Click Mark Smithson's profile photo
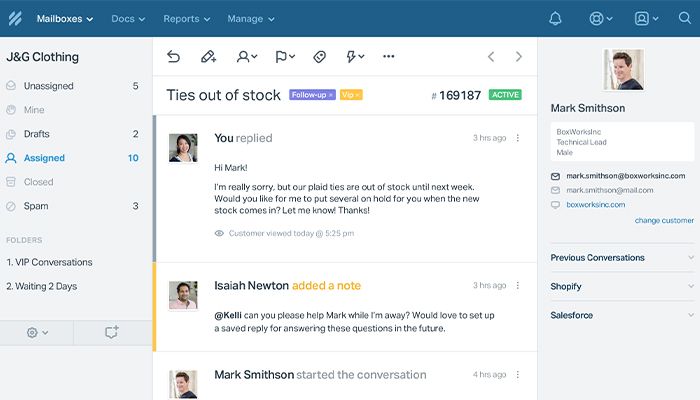Viewport: 700px width, 400px height. pyautogui.click(x=623, y=70)
